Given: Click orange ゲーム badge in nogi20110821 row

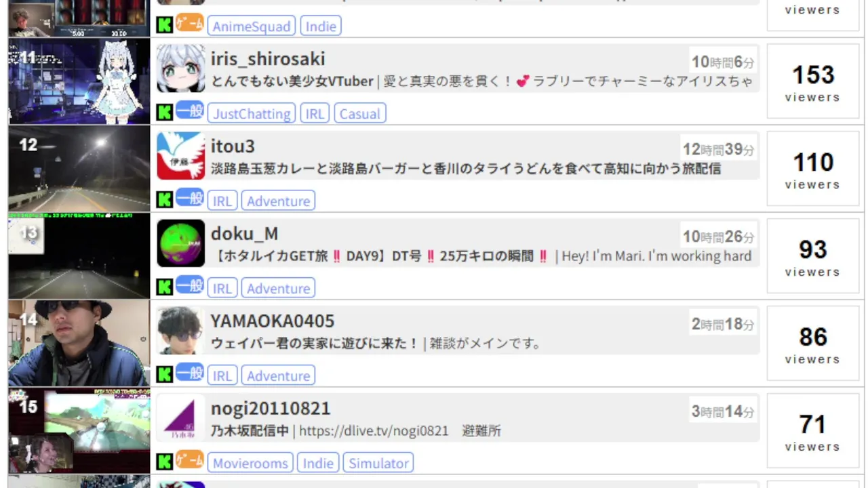Looking at the screenshot, I should tap(190, 460).
